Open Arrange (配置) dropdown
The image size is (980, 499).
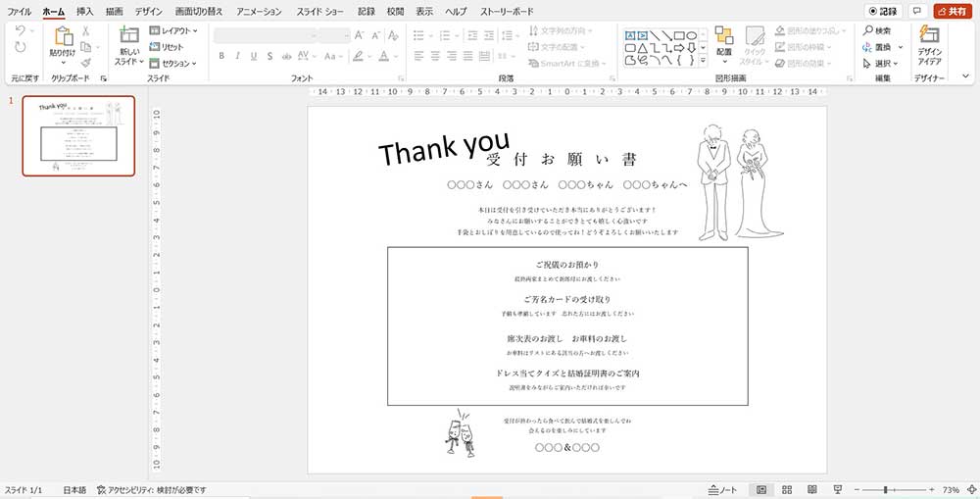724,46
